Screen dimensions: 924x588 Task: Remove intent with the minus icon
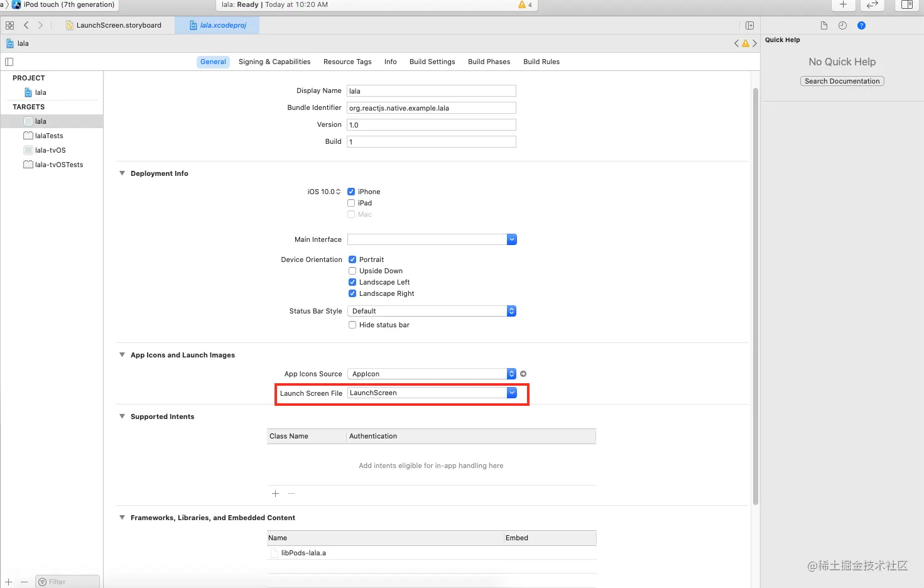pyautogui.click(x=291, y=493)
